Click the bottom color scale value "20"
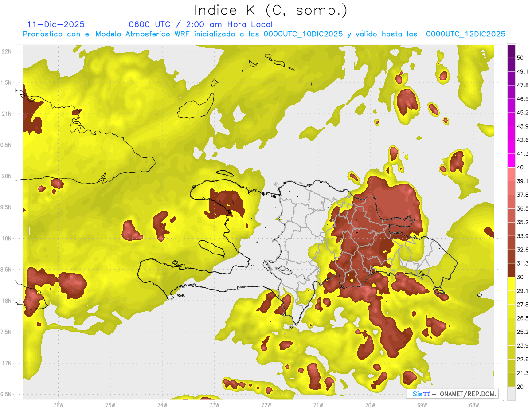Screen dimensions: 532x411 pos(520,387)
